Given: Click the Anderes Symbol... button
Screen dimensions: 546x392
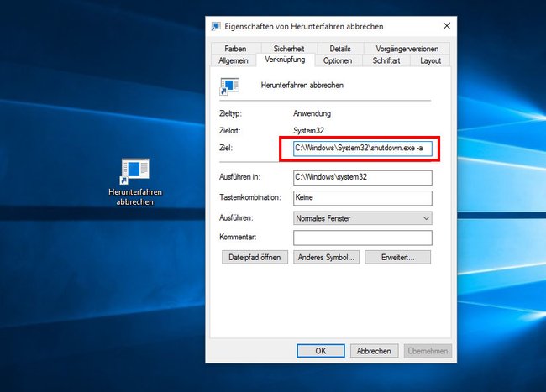Looking at the screenshot, I should [326, 258].
